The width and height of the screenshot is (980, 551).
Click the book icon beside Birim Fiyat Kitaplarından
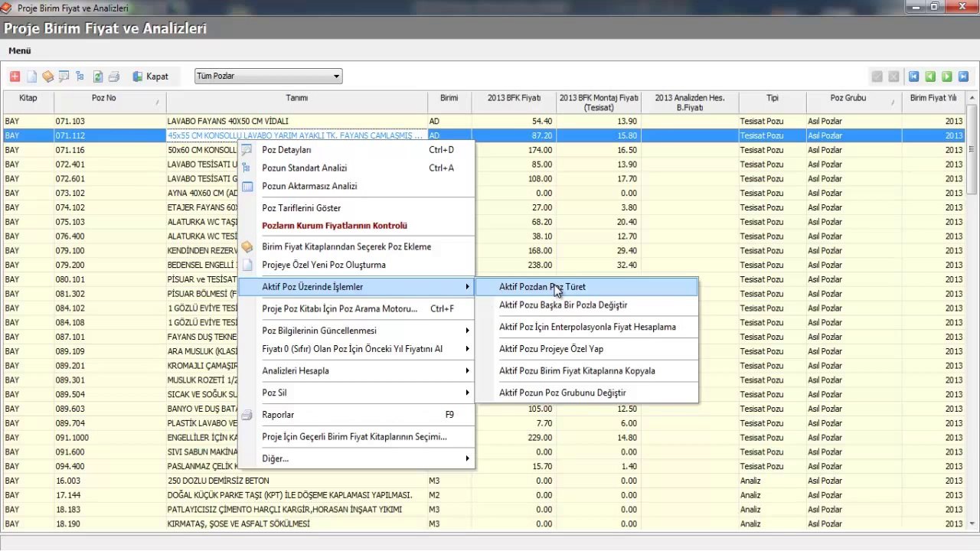247,246
